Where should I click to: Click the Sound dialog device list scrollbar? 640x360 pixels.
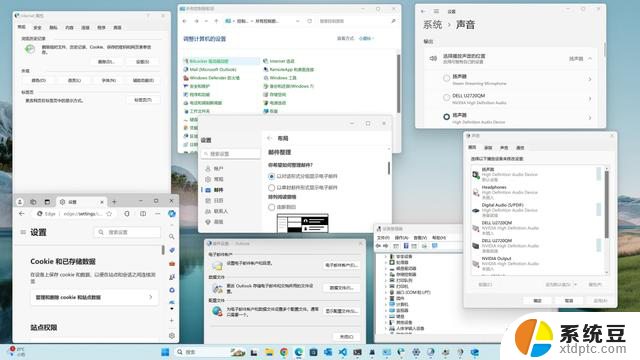pos(607,204)
